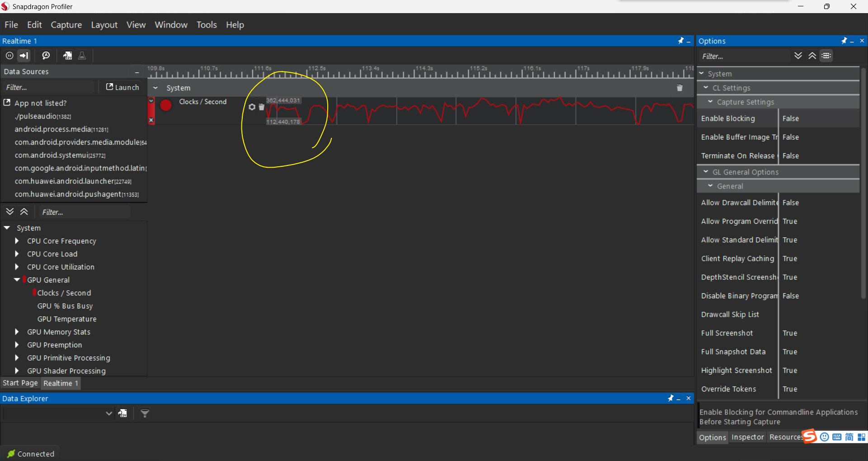The image size is (868, 461).
Task: Select the Realtime 1 bottom tab
Action: tap(61, 383)
